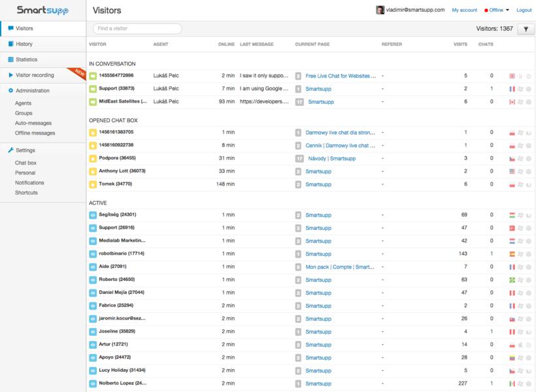Click the Settings wrench icon

tap(10, 150)
